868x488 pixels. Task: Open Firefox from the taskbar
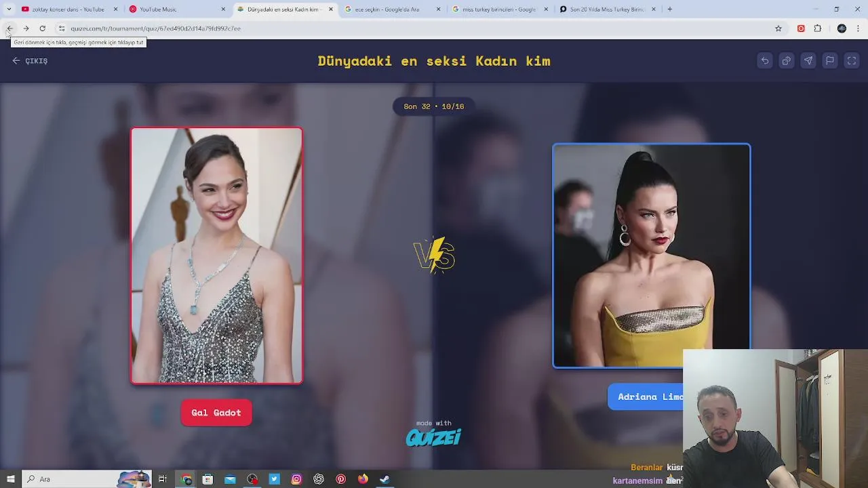click(x=363, y=479)
